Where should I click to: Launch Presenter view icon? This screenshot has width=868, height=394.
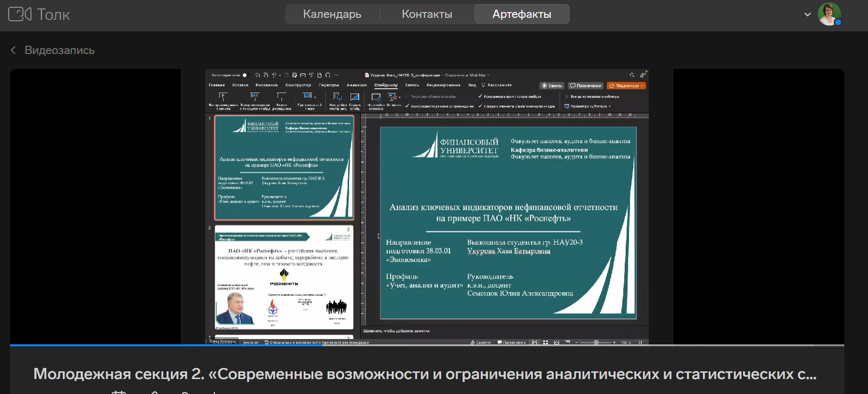[281, 96]
